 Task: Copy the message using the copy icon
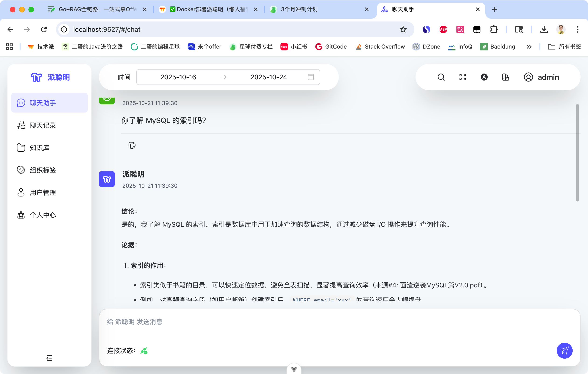tap(132, 145)
